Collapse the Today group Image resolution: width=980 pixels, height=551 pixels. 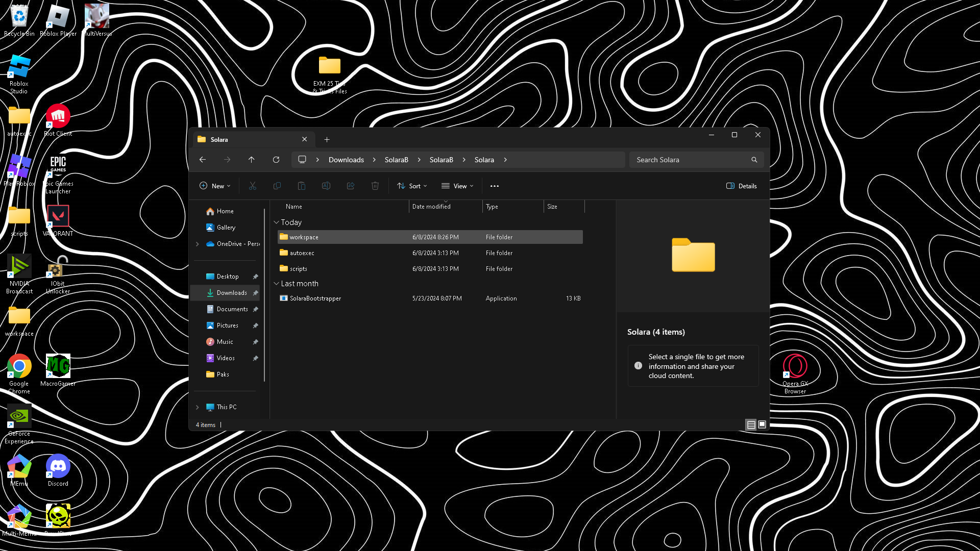[x=276, y=222]
